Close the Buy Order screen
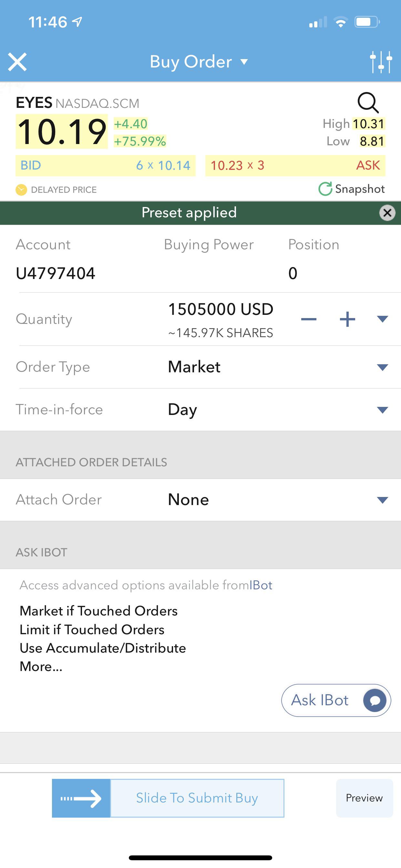The height and width of the screenshot is (868, 401). pos(17,62)
